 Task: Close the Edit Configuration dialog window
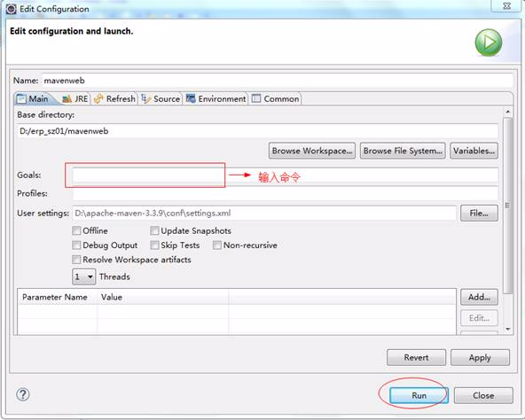[x=506, y=5]
